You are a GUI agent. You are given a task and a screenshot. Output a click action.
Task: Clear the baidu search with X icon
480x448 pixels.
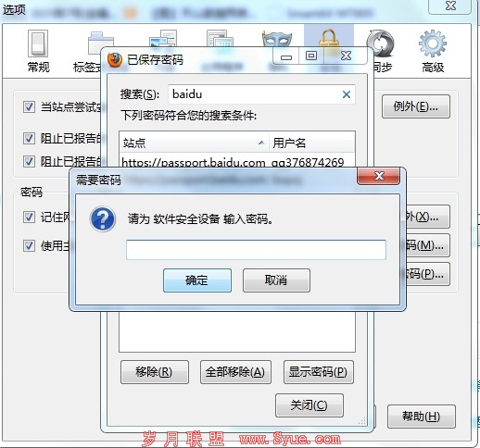[x=347, y=94]
